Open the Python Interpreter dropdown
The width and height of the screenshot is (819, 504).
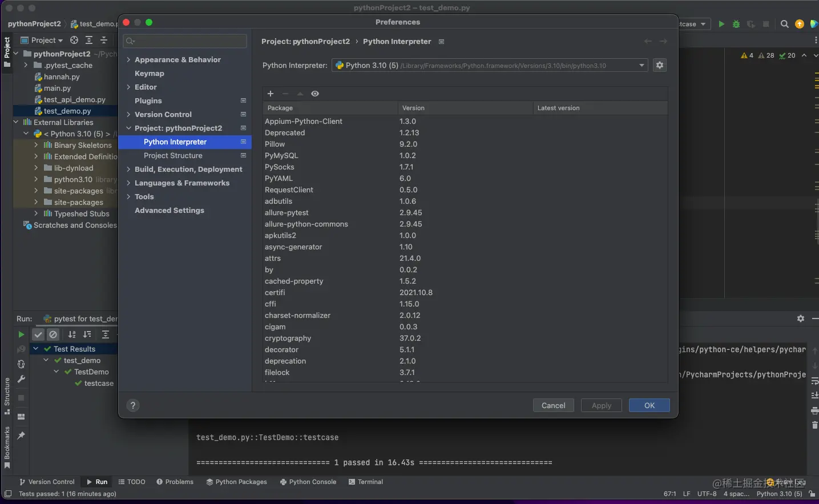490,65
